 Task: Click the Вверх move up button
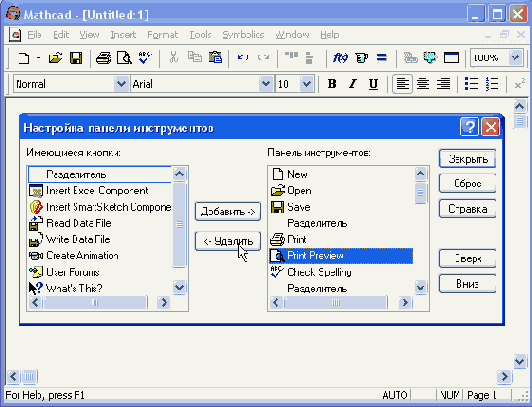coord(467,259)
